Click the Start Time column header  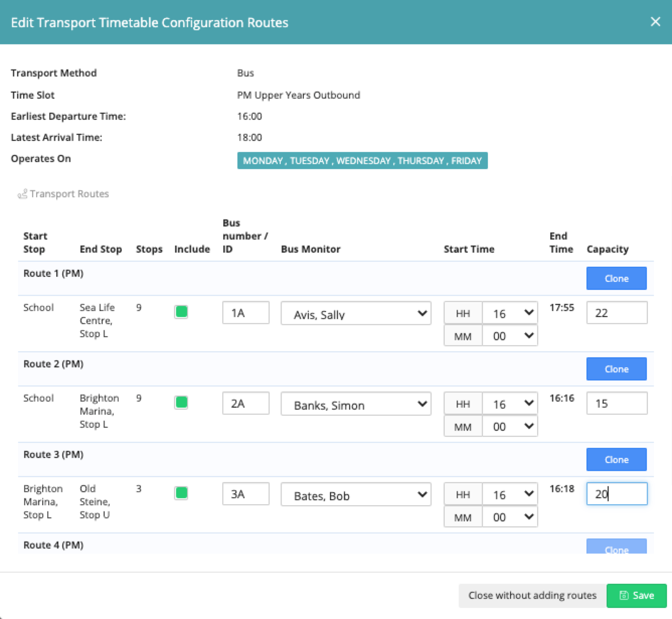coord(469,249)
